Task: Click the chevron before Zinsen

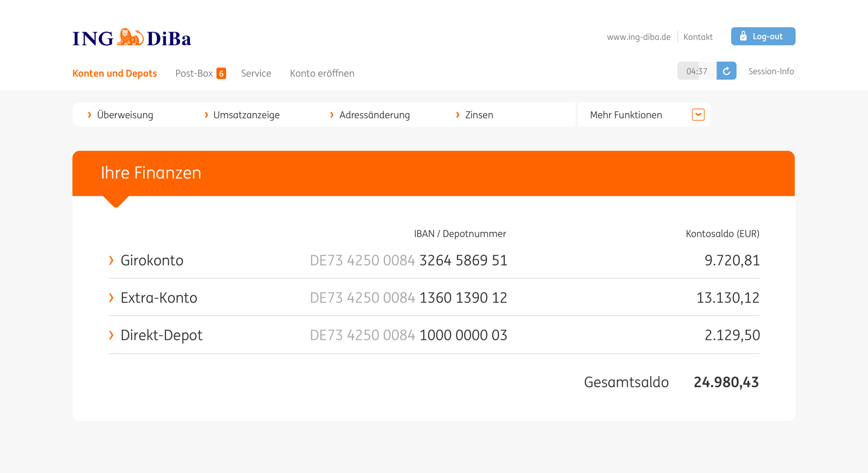Action: (x=458, y=115)
